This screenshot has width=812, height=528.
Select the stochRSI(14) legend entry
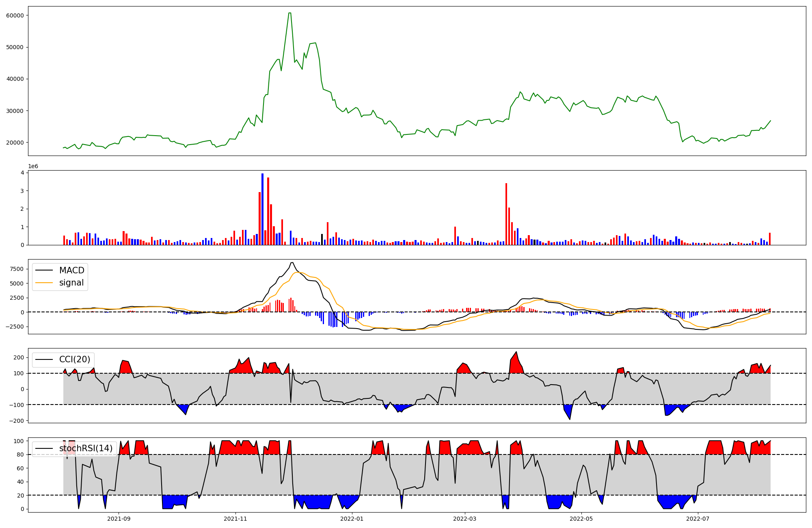[x=86, y=448]
